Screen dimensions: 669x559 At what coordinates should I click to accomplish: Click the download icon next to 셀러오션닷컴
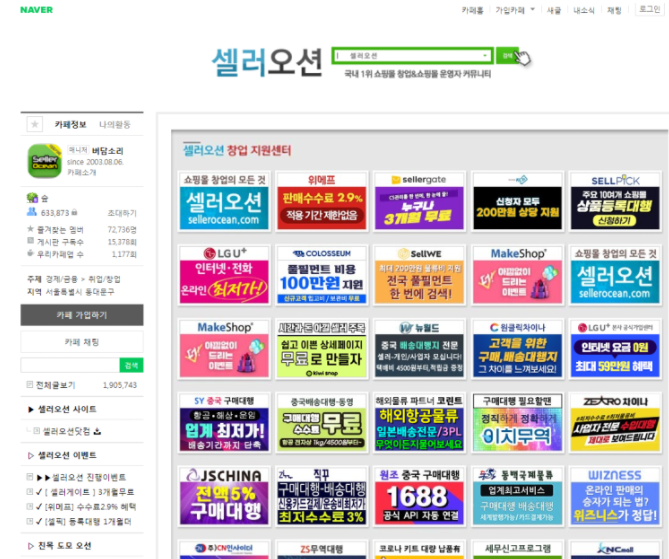(97, 431)
